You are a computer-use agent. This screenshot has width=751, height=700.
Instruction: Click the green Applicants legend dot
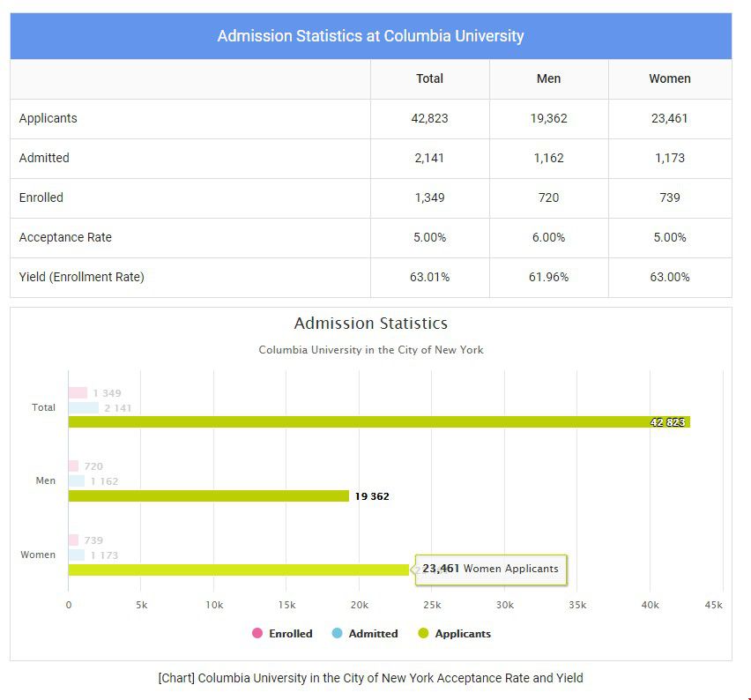pyautogui.click(x=423, y=633)
